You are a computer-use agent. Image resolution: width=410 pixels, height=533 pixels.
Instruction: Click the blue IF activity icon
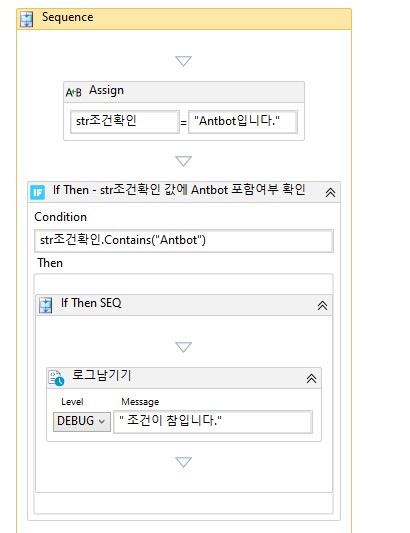[x=37, y=192]
